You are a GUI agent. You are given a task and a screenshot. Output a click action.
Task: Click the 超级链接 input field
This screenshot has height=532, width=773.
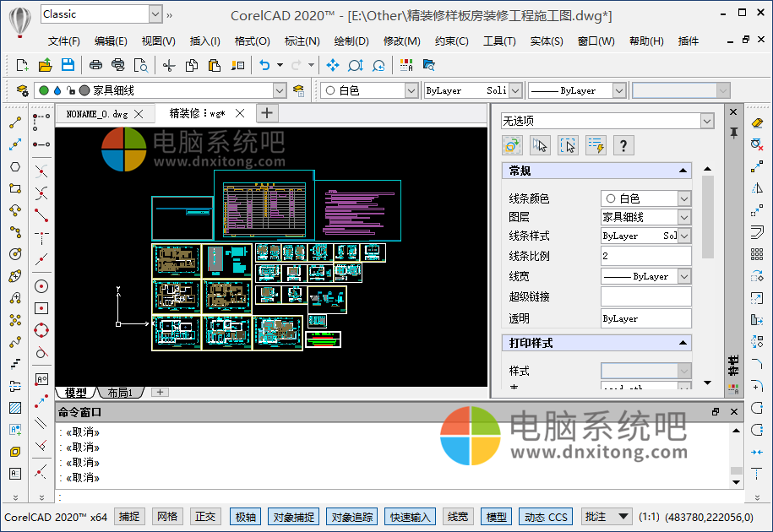click(x=645, y=296)
